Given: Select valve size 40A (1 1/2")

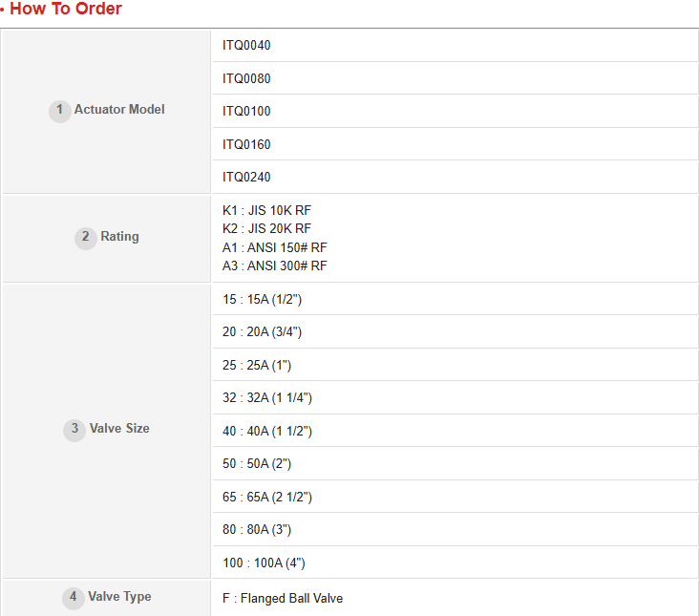Looking at the screenshot, I should (x=267, y=432).
